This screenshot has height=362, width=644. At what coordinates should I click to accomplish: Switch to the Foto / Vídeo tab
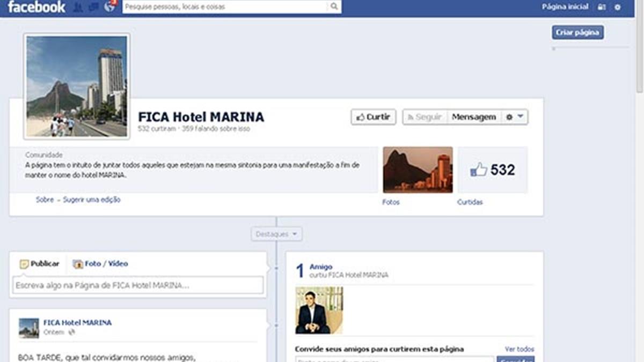(x=101, y=264)
